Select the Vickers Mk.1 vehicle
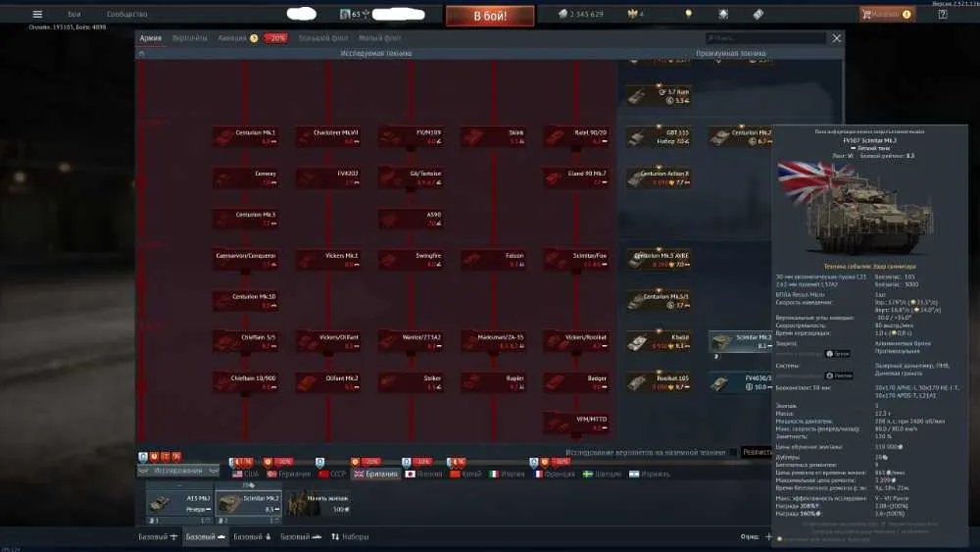 [x=328, y=260]
